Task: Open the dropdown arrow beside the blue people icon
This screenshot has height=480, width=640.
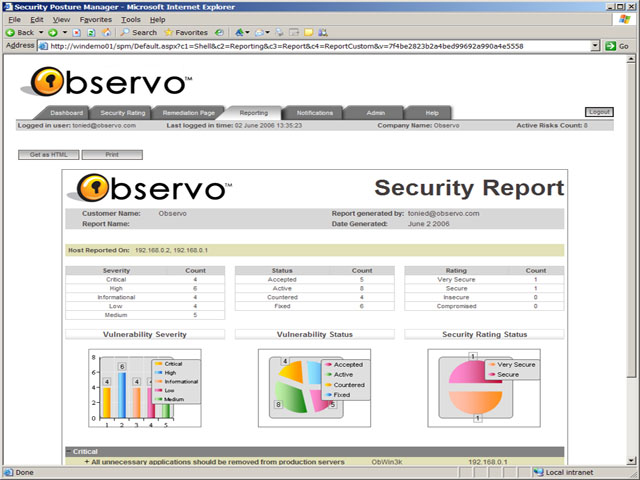Action: pos(247,33)
